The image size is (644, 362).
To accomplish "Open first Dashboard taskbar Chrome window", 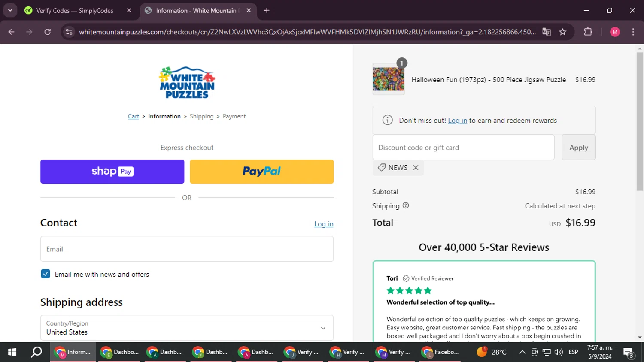I will point(119,352).
